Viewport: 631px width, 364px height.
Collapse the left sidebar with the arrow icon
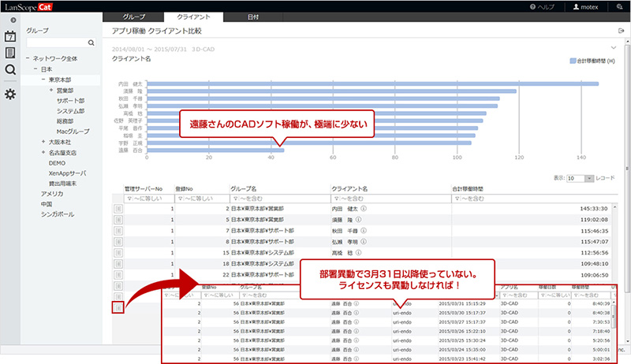coord(13,20)
